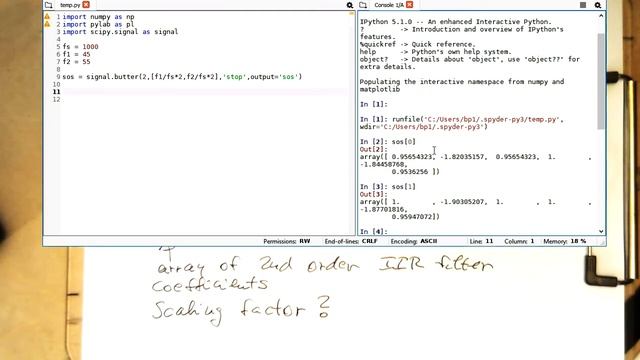Open the console pane options gear
The width and height of the screenshot is (640, 360).
pyautogui.click(x=598, y=5)
